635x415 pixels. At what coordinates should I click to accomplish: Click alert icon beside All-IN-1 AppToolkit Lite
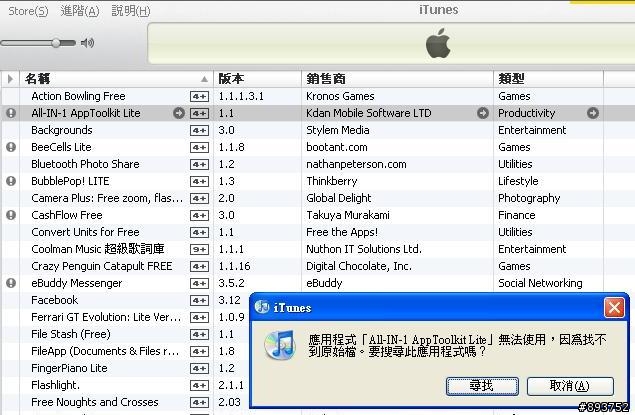click(x=11, y=113)
